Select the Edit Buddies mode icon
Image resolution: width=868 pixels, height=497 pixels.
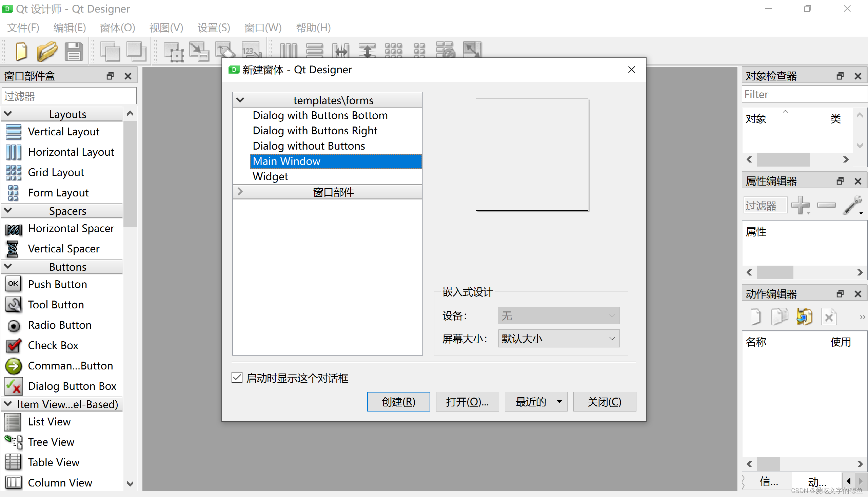(x=225, y=51)
